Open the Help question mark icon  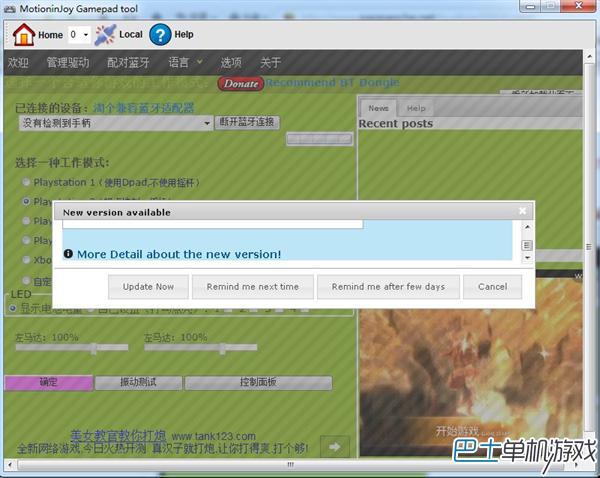point(160,34)
